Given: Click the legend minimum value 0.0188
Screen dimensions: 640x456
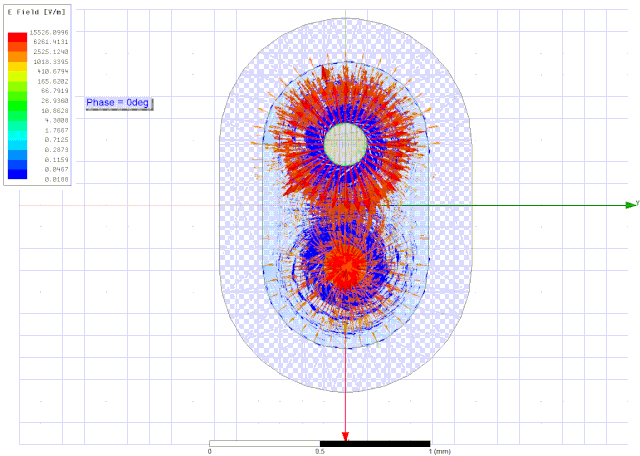Looking at the screenshot, I should click(x=56, y=179).
